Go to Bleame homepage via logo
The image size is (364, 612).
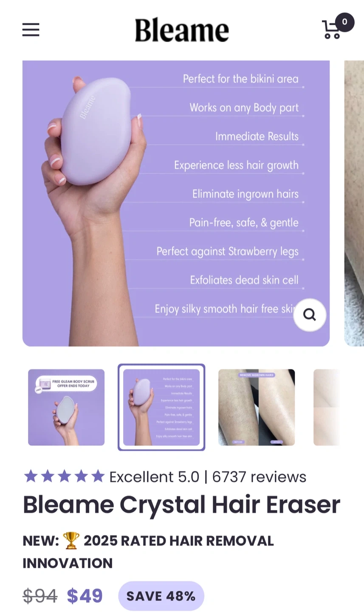182,30
